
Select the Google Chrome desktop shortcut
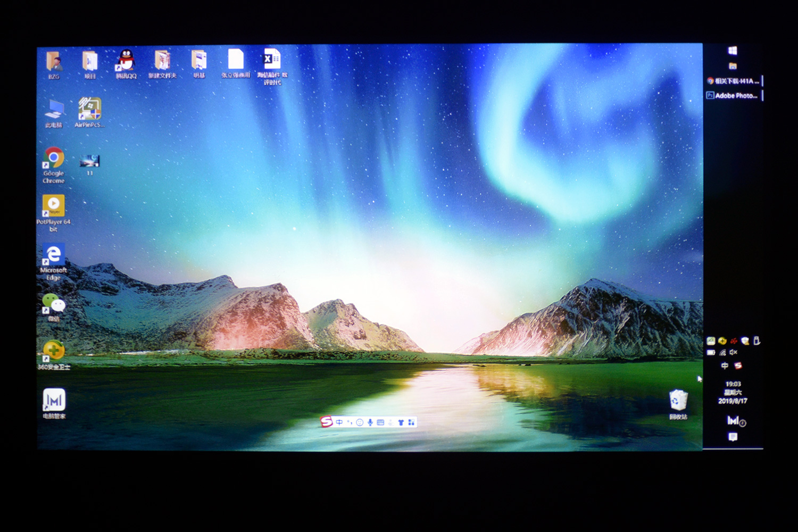pos(54,158)
